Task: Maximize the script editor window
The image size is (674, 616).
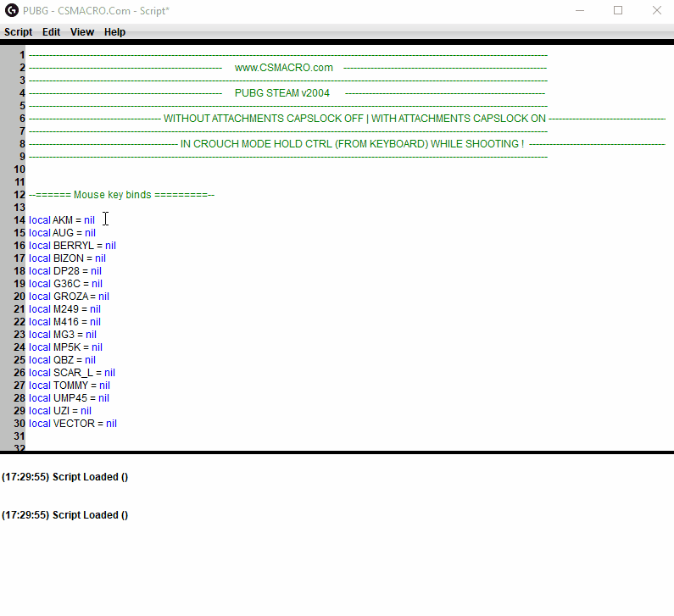Action: [618, 11]
